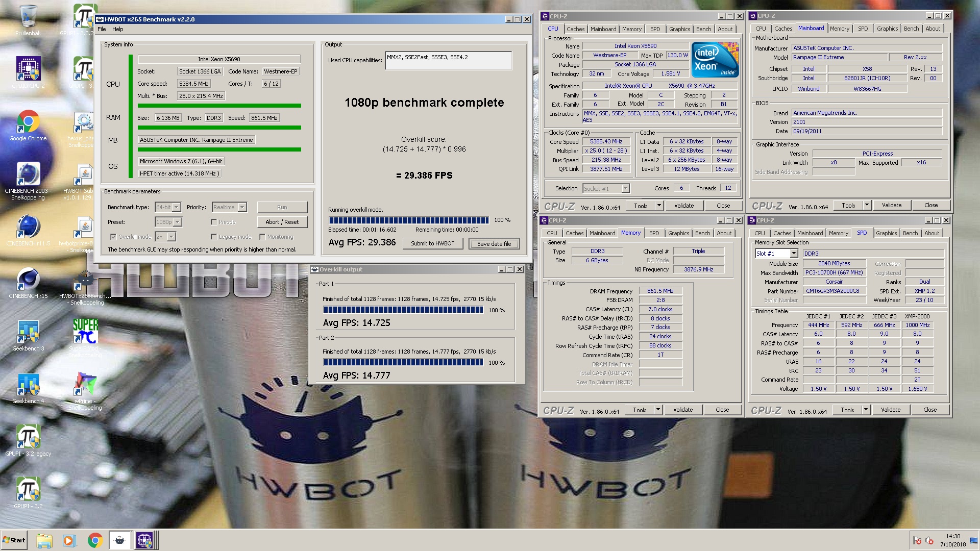The image size is (980, 551).
Task: Open the CPUID CPU-Z desktop shortcut
Action: pyautogui.click(x=28, y=72)
